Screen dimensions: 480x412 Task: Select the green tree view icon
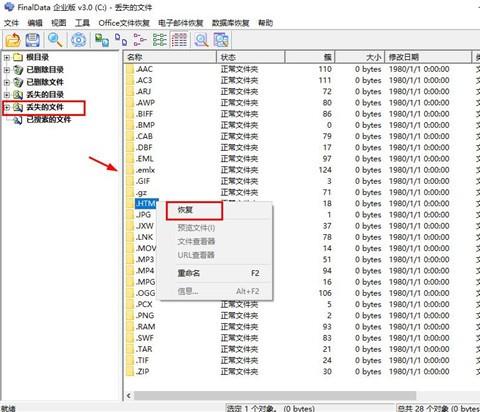pos(160,40)
